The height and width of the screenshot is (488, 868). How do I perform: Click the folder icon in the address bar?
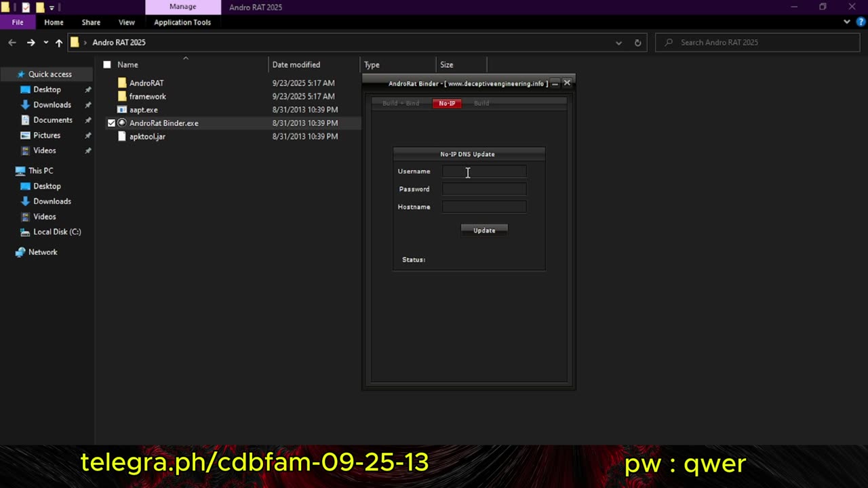tap(75, 42)
